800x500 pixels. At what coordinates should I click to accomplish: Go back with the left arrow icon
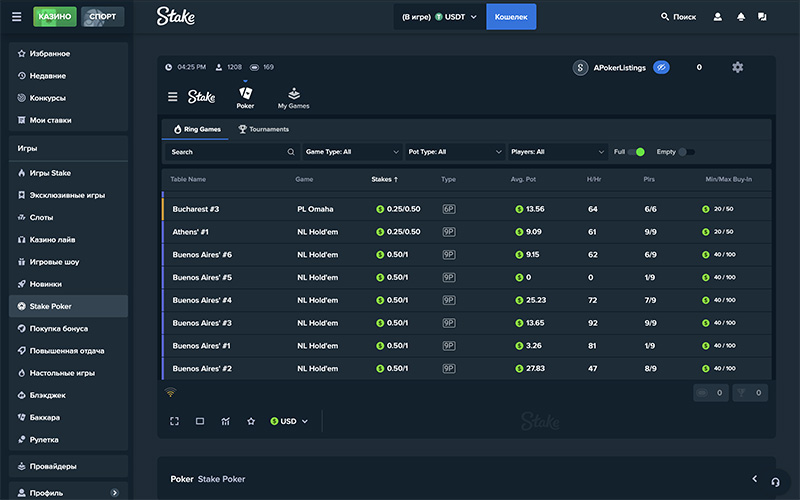(755, 479)
